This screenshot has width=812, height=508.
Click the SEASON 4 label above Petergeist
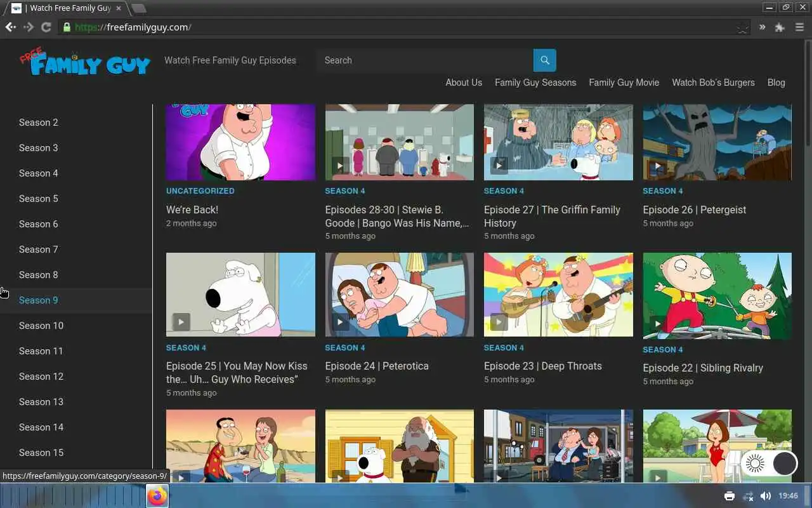pos(663,191)
